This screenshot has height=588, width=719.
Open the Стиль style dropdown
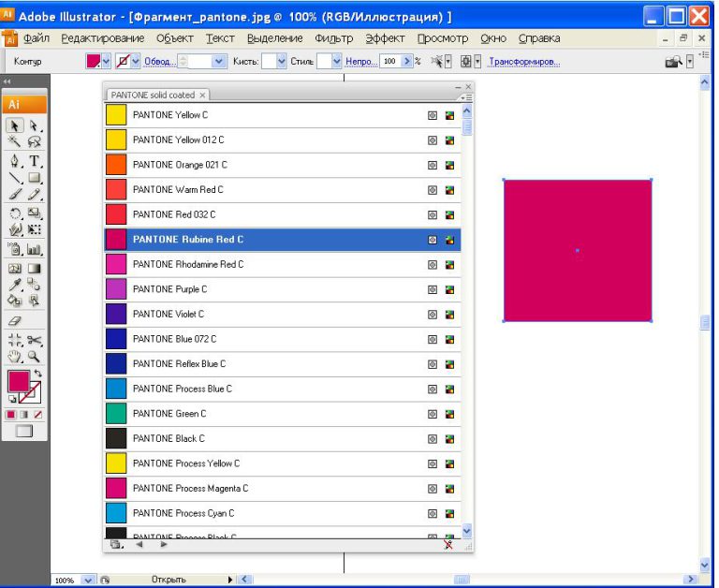(x=337, y=62)
